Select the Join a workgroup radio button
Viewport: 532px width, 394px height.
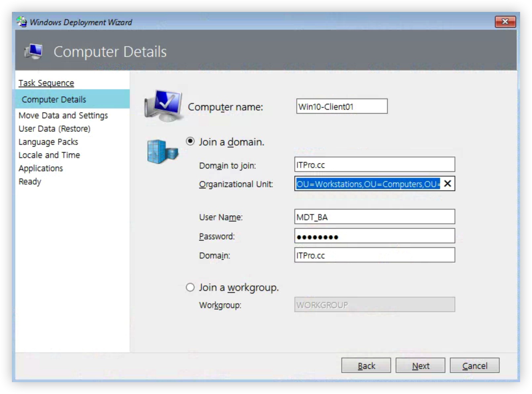[x=190, y=287]
